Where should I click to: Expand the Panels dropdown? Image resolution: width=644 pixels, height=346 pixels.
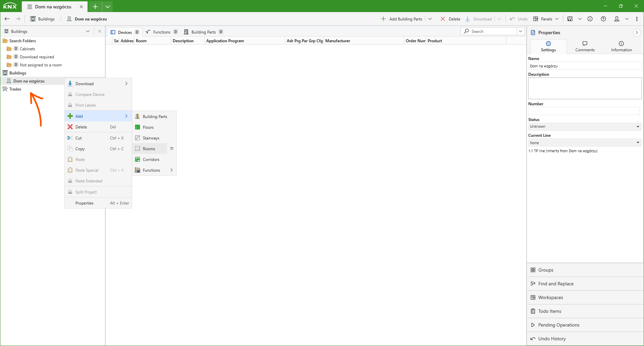(546, 19)
